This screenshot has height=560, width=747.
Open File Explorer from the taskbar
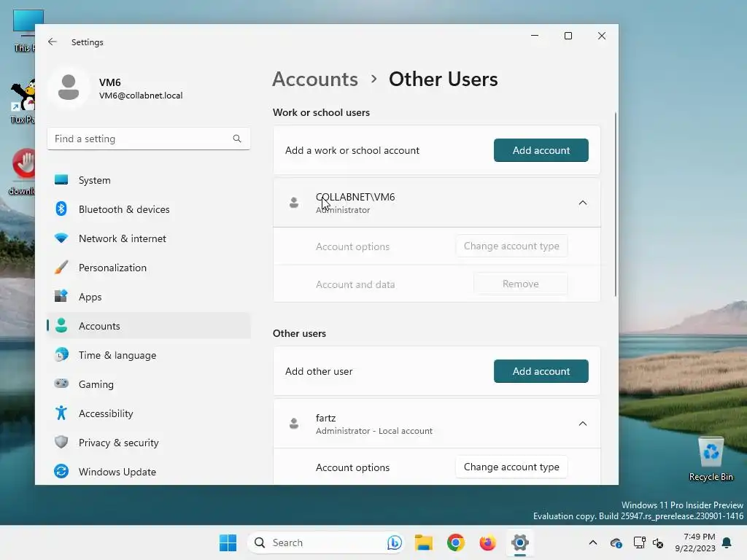[x=424, y=542]
